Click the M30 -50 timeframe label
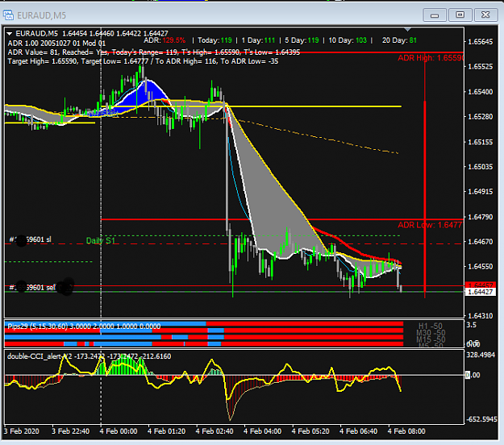The width and height of the screenshot is (504, 445). pos(431,333)
